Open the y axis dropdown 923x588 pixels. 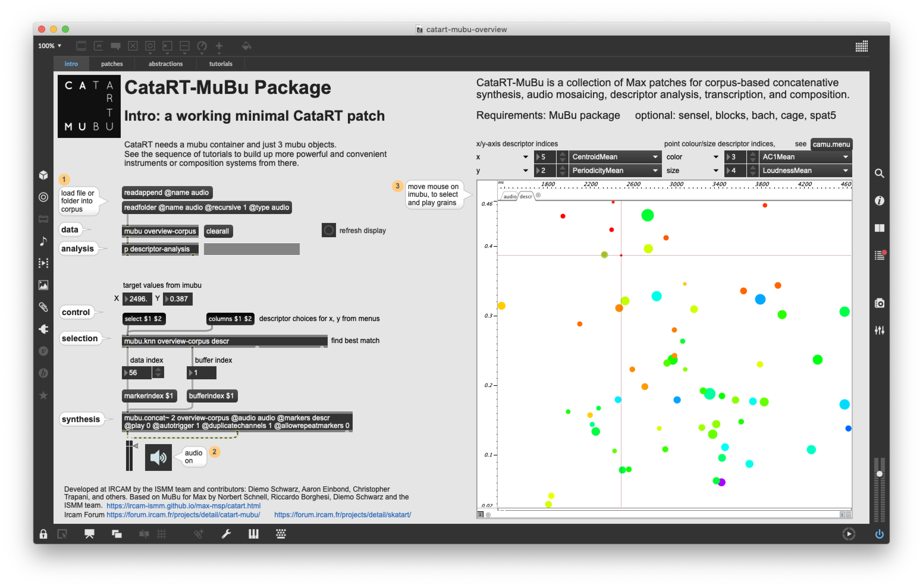pyautogui.click(x=502, y=171)
